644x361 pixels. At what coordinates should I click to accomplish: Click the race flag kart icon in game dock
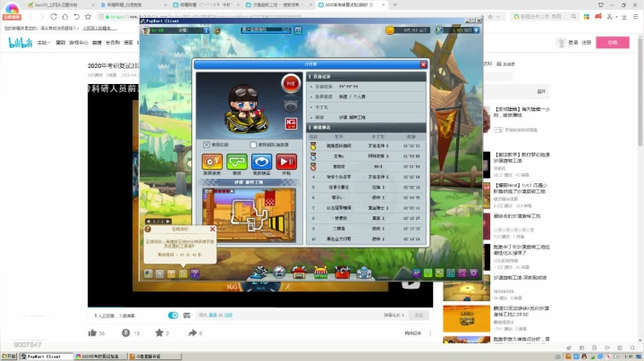click(x=259, y=272)
